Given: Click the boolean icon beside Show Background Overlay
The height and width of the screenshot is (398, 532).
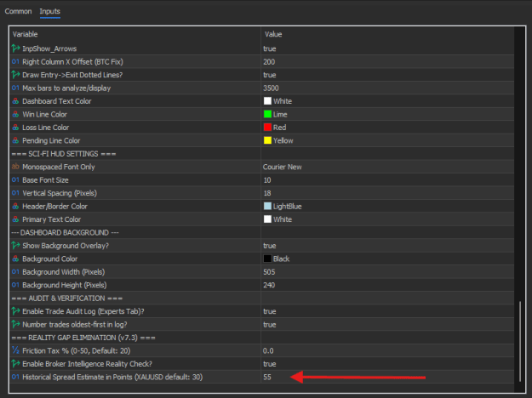Looking at the screenshot, I should pyautogui.click(x=15, y=246).
